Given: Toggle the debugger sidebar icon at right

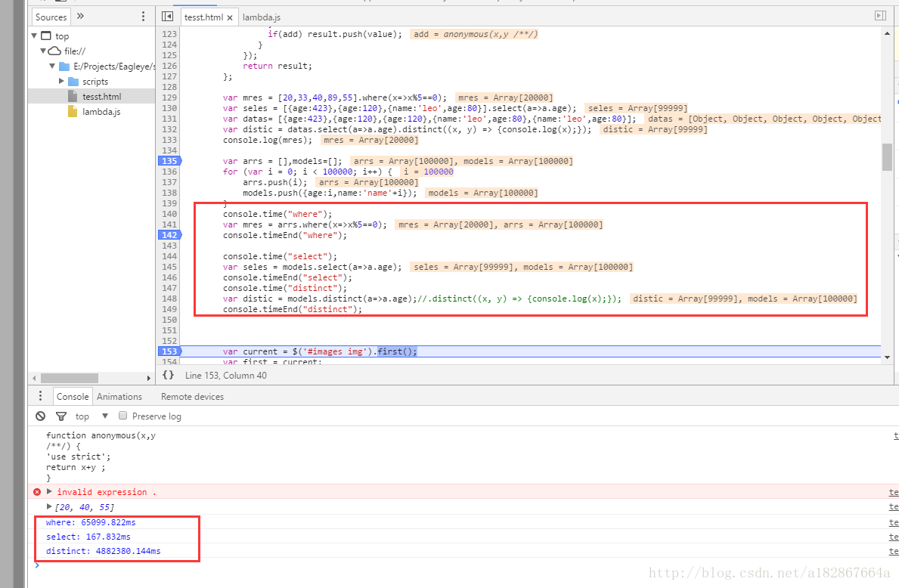Looking at the screenshot, I should pyautogui.click(x=881, y=15).
